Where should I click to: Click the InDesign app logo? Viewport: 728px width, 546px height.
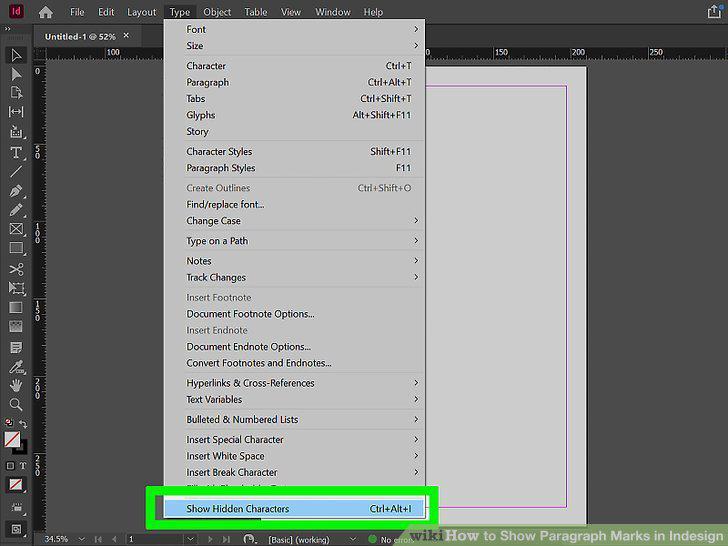(x=16, y=11)
